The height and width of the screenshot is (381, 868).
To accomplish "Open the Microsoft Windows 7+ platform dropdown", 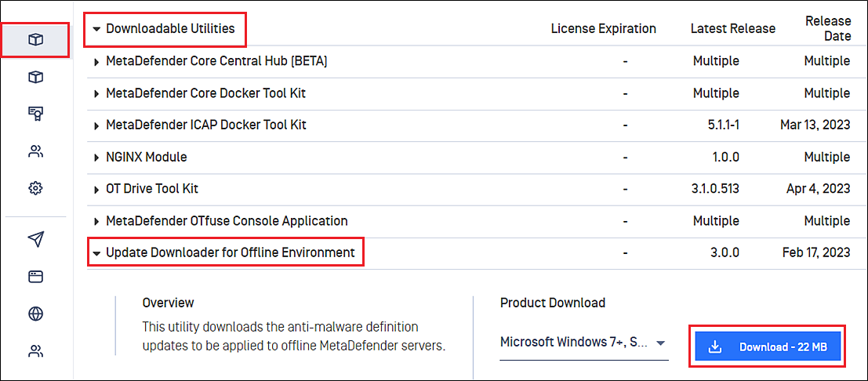I will tap(584, 343).
